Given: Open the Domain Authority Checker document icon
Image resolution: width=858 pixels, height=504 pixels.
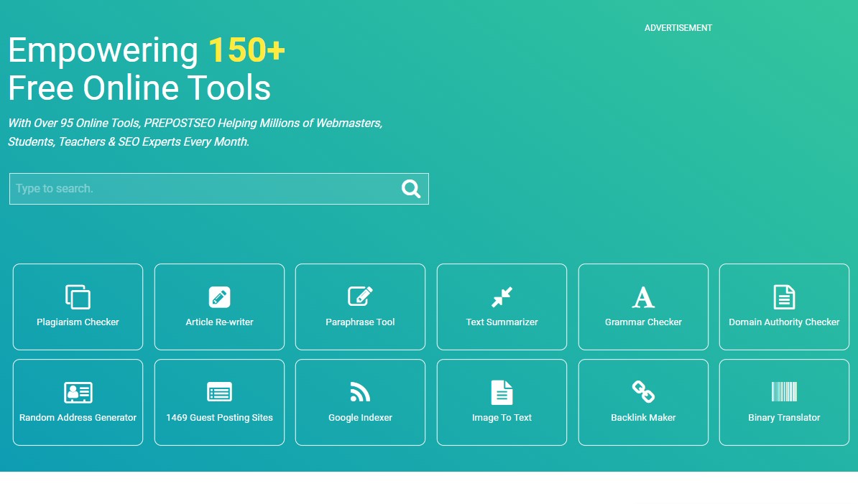Looking at the screenshot, I should 784,297.
